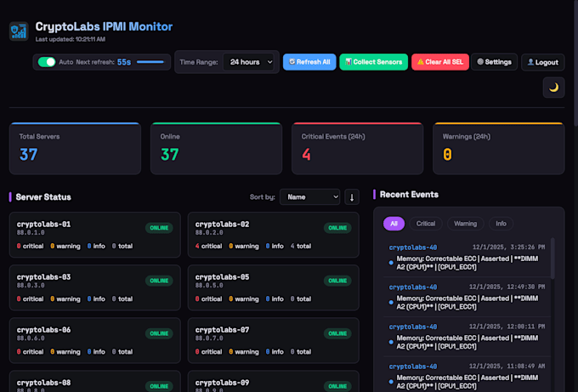Toggle dark mode with the moon icon
The width and height of the screenshot is (578, 392).
point(553,88)
